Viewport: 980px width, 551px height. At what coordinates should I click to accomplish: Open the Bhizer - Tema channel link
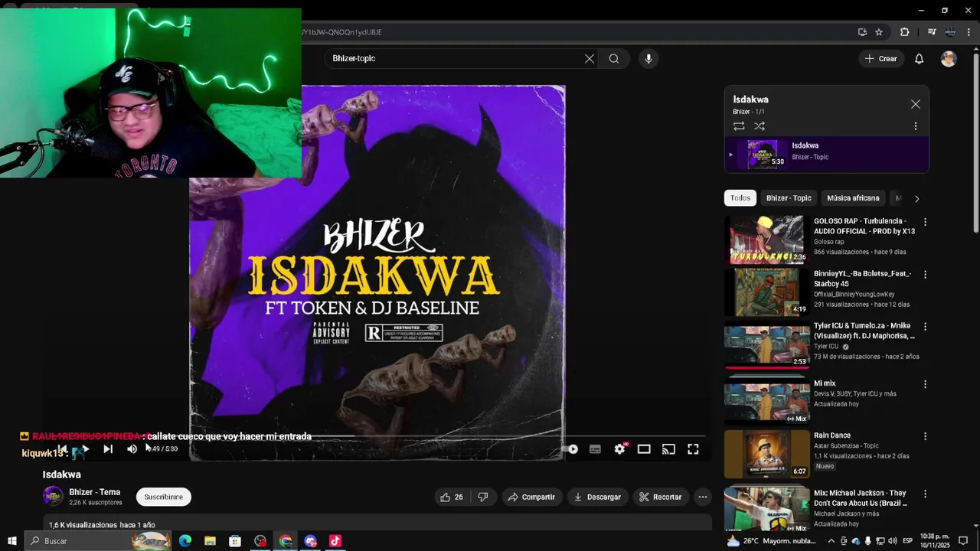point(95,492)
